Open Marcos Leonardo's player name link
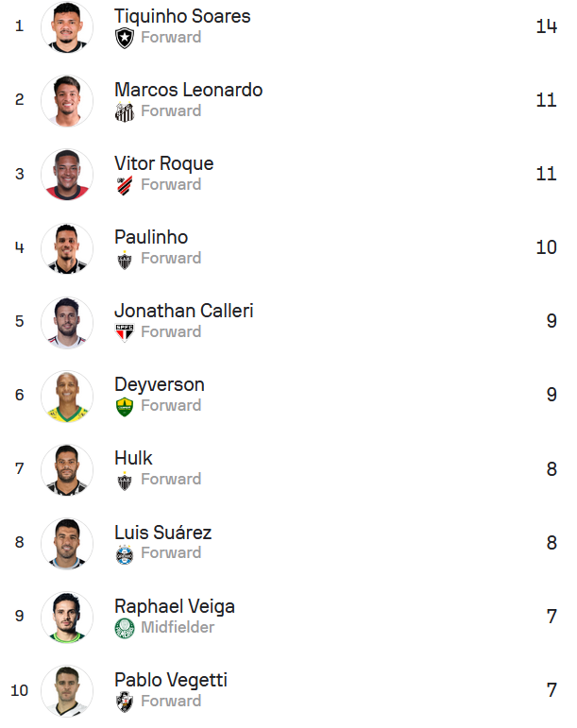Image resolution: width=577 pixels, height=728 pixels. 188,90
